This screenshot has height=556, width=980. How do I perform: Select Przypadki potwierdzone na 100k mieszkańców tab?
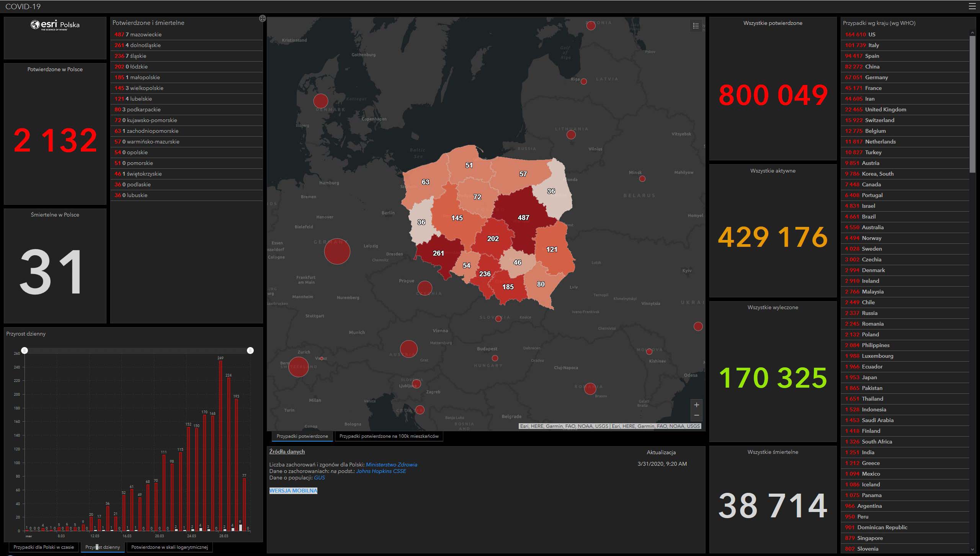[x=389, y=436]
